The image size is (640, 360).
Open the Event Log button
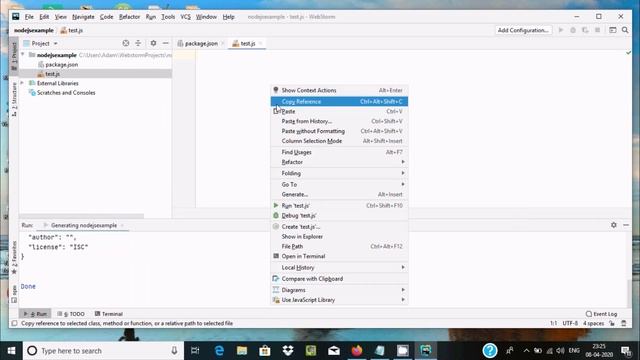click(x=601, y=314)
